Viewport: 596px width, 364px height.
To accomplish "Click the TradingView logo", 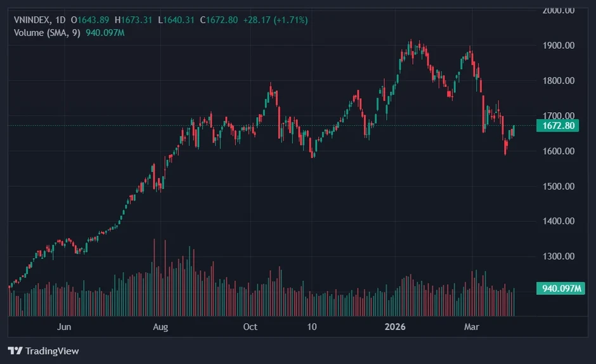I will [x=15, y=351].
